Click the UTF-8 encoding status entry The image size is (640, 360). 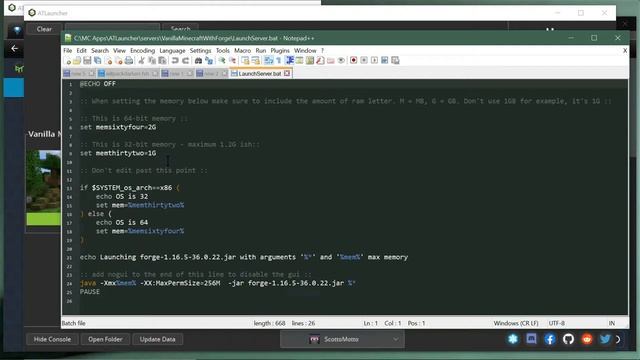coord(557,323)
